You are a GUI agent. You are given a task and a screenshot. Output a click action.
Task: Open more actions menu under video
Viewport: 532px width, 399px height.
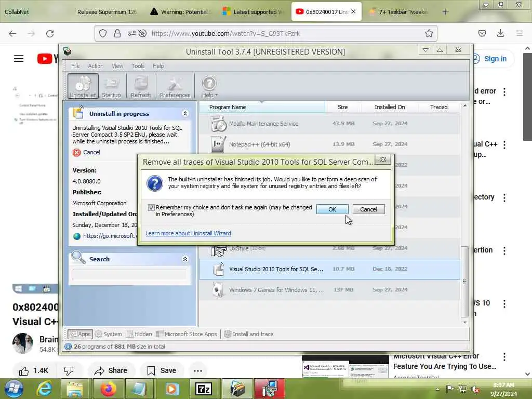pyautogui.click(x=198, y=371)
